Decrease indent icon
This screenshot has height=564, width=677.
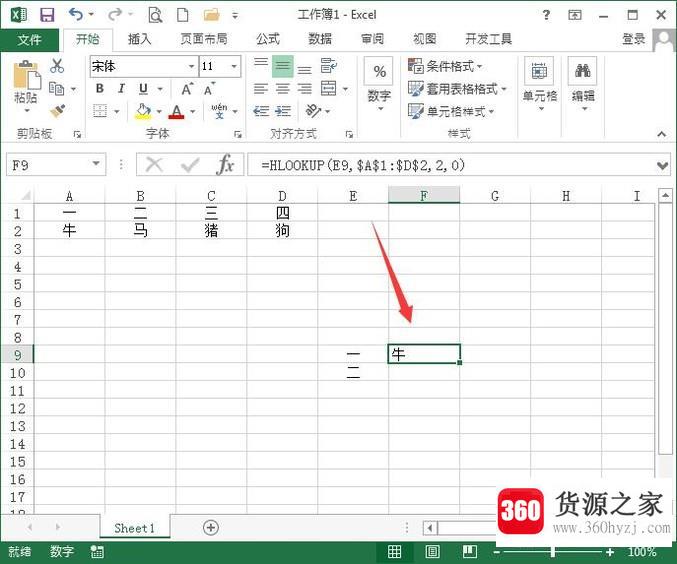click(x=261, y=111)
